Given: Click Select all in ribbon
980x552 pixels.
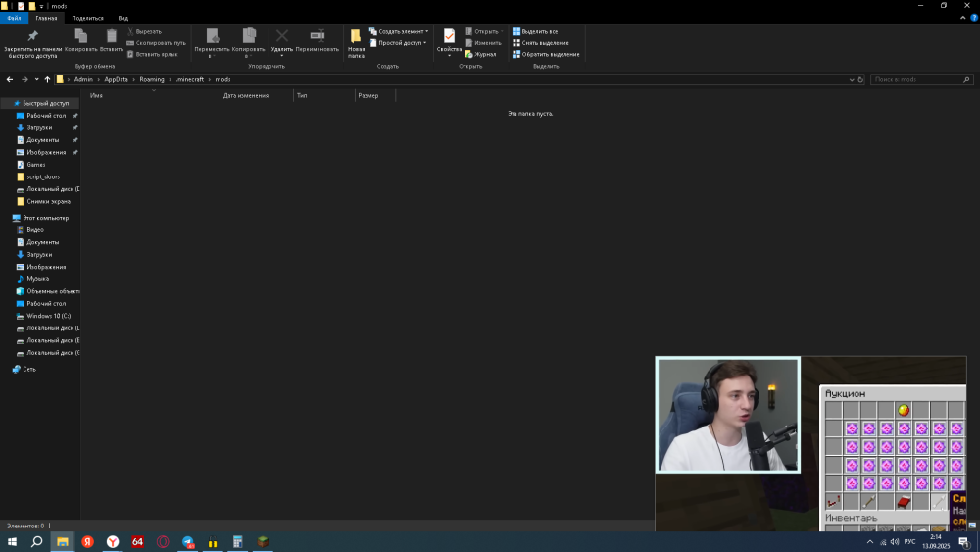Looking at the screenshot, I should click(x=535, y=31).
